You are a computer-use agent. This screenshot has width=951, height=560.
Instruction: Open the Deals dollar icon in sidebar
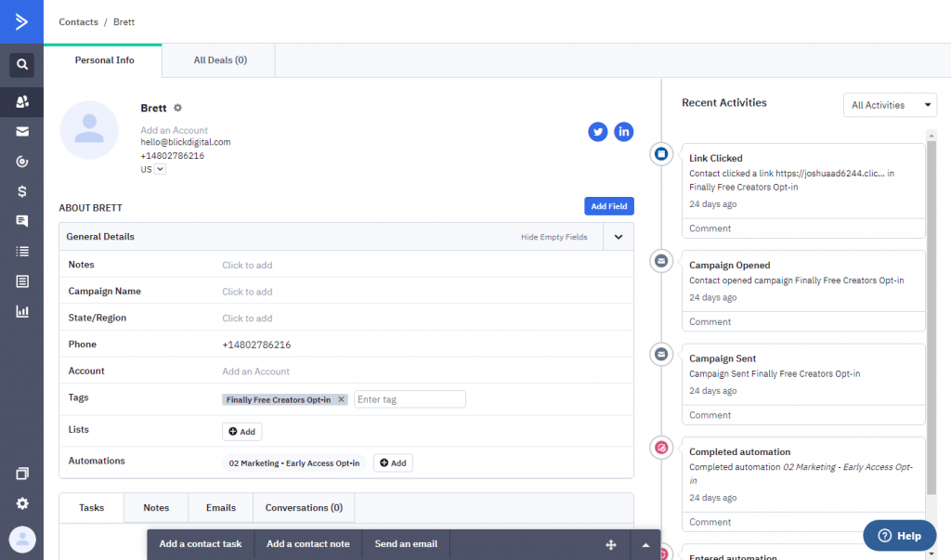(x=22, y=191)
